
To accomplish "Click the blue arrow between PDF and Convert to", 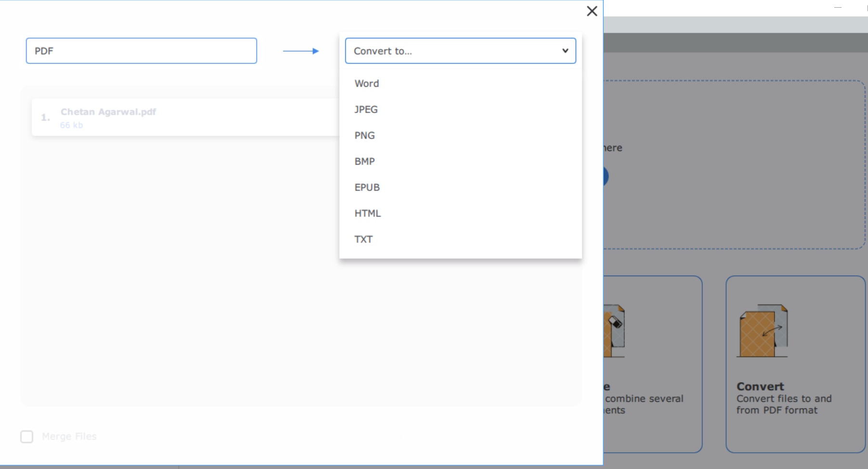I will 300,51.
